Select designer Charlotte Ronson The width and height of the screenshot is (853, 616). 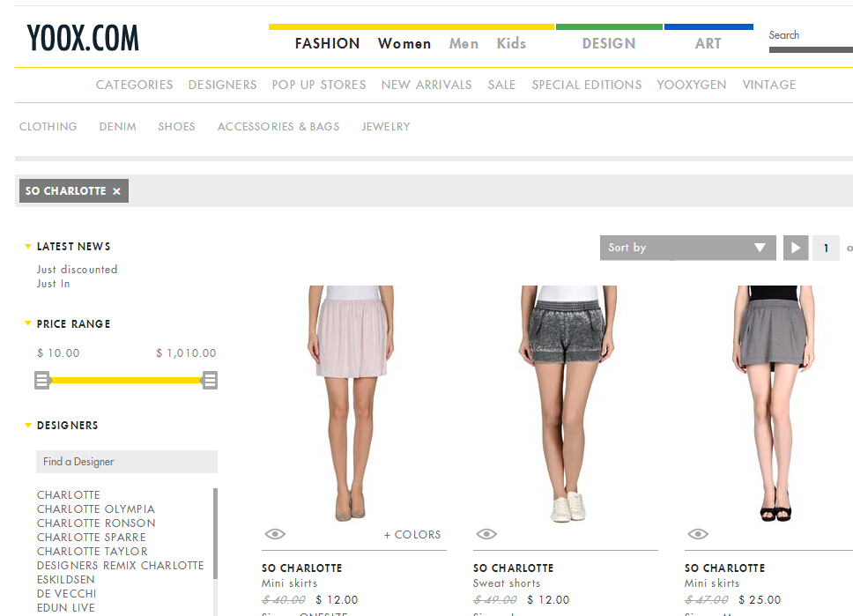(x=96, y=523)
